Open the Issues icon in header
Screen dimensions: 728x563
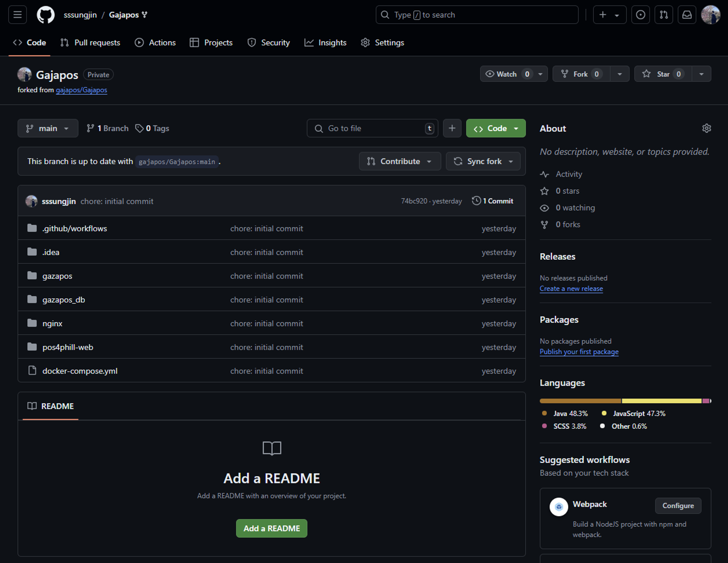(640, 15)
